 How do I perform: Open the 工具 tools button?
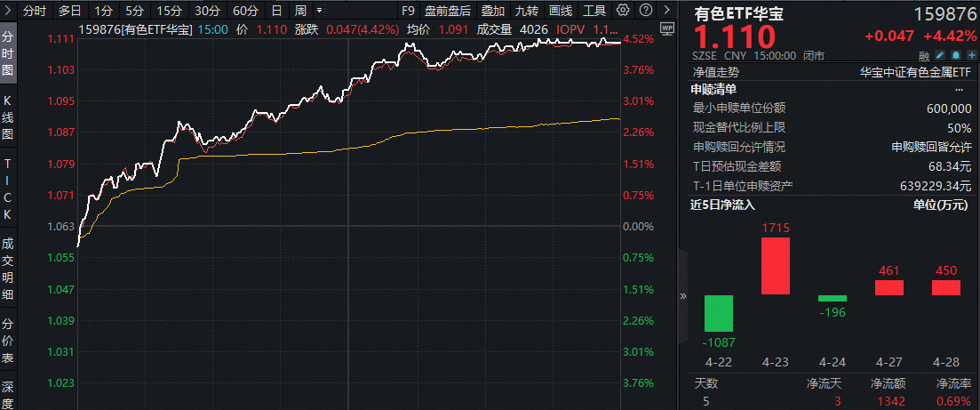pyautogui.click(x=594, y=11)
